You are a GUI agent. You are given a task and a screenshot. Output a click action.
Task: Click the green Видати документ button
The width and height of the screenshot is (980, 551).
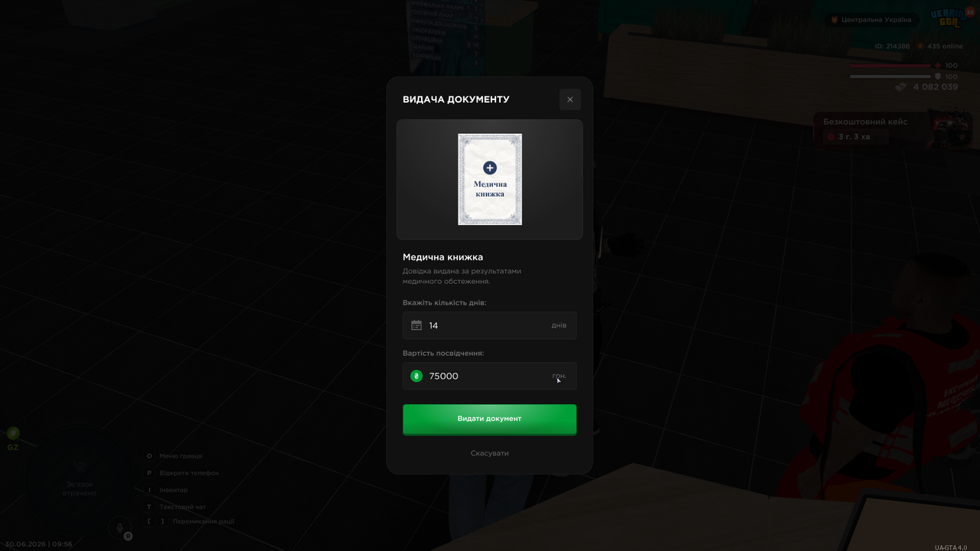pyautogui.click(x=489, y=419)
